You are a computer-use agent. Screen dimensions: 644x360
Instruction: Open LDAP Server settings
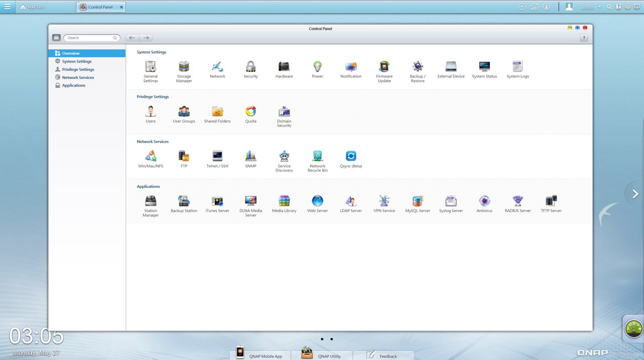click(x=351, y=203)
